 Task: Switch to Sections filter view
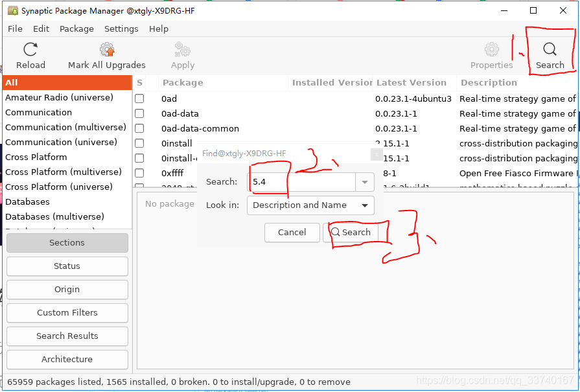pos(67,243)
